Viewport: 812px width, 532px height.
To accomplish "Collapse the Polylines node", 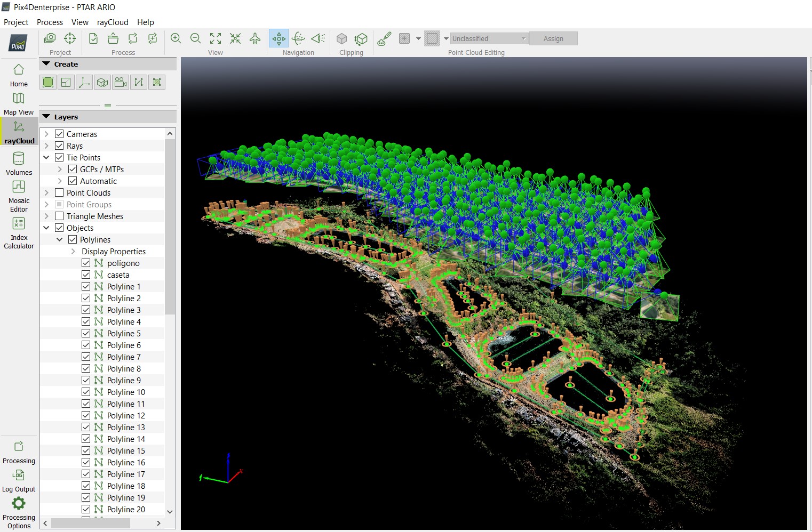I will pos(60,239).
